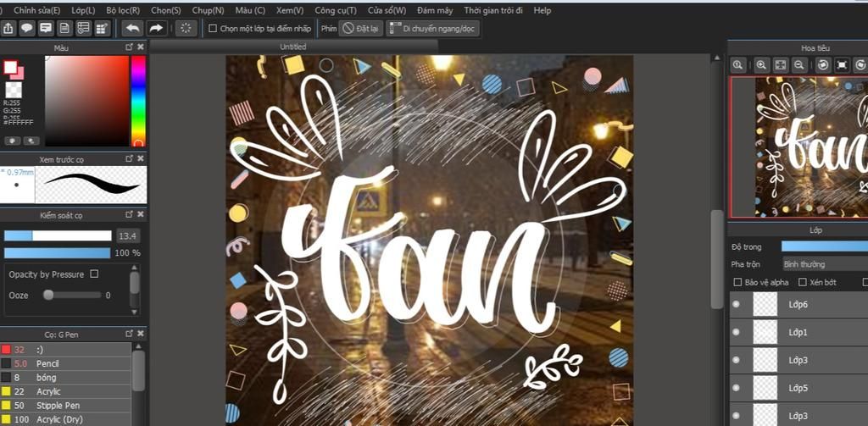The width and height of the screenshot is (868, 426).
Task: Zoom in using the navigator plus magnifier
Action: pyautogui.click(x=762, y=64)
